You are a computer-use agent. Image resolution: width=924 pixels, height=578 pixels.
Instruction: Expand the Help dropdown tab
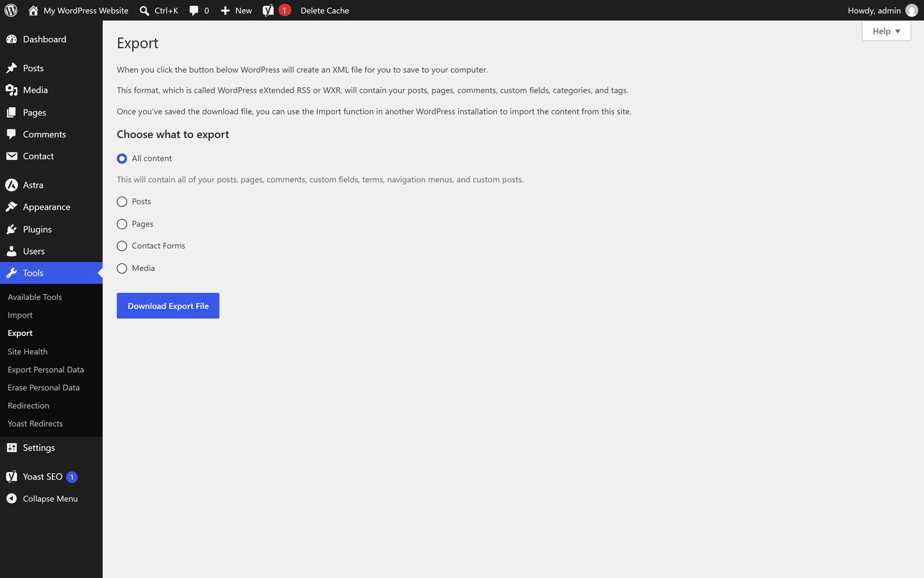(886, 31)
